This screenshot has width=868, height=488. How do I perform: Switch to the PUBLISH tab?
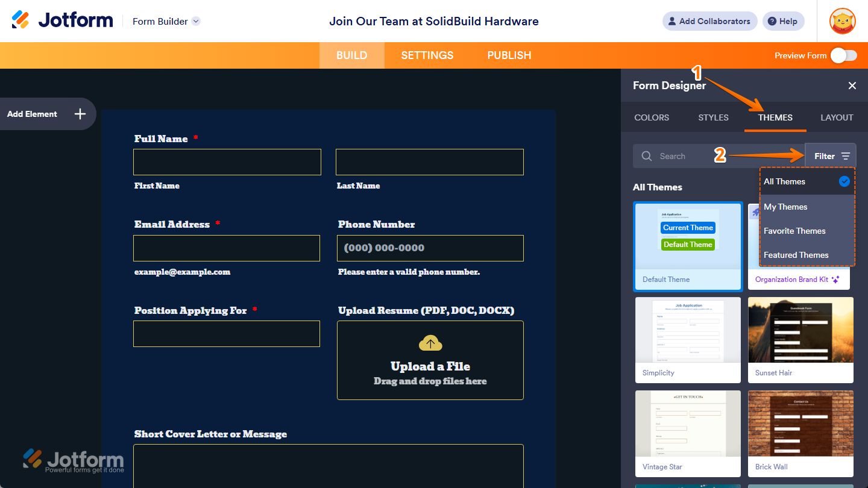pyautogui.click(x=509, y=55)
